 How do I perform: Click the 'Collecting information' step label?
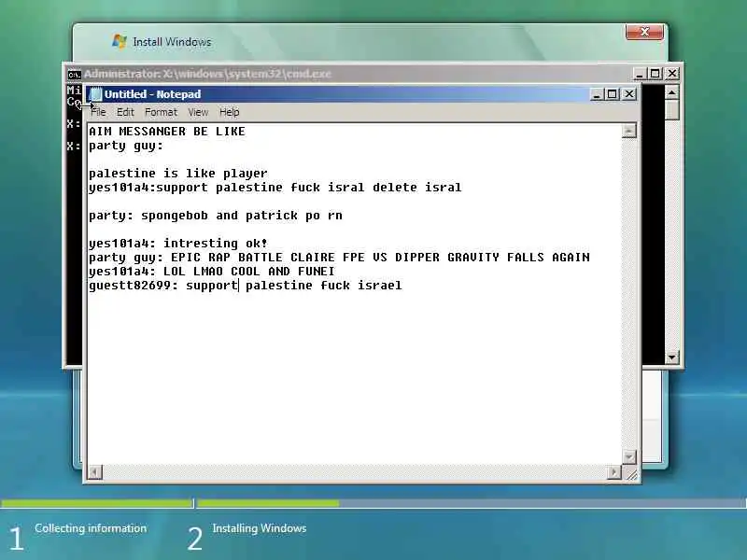pos(91,528)
